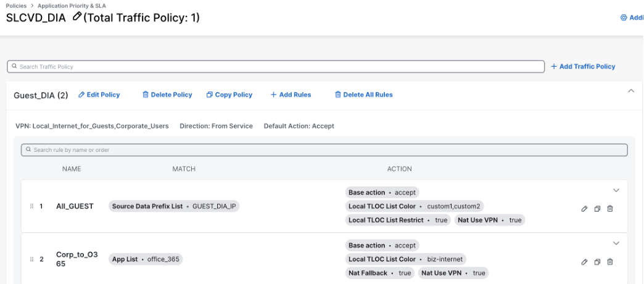
Task: Click Delete All Rules button
Action: [364, 94]
